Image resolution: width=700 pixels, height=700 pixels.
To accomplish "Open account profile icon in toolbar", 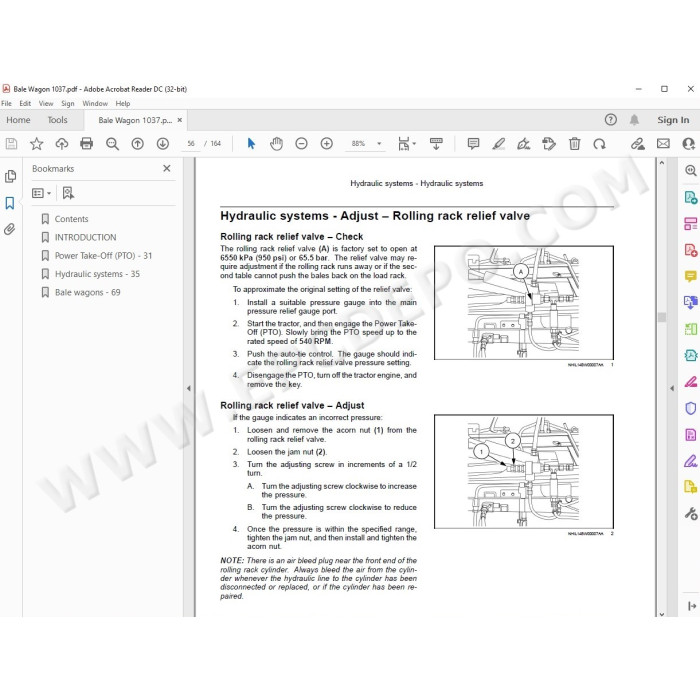I will click(689, 144).
